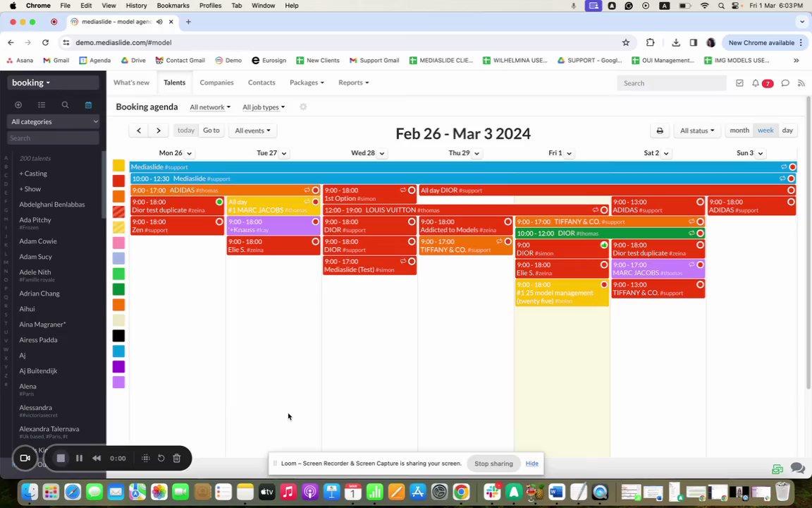Toggle Loom camera bubble
812x508 pixels.
pyautogui.click(x=25, y=458)
